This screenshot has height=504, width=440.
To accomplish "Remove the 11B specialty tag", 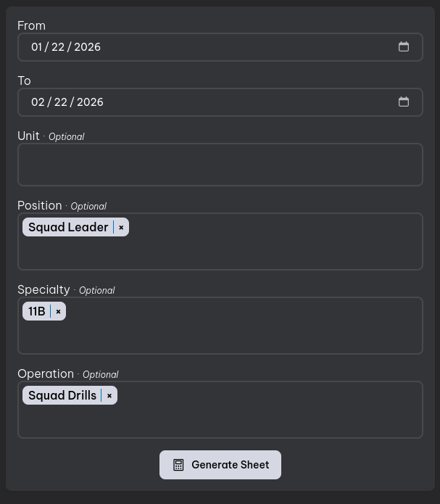I will (x=58, y=312).
